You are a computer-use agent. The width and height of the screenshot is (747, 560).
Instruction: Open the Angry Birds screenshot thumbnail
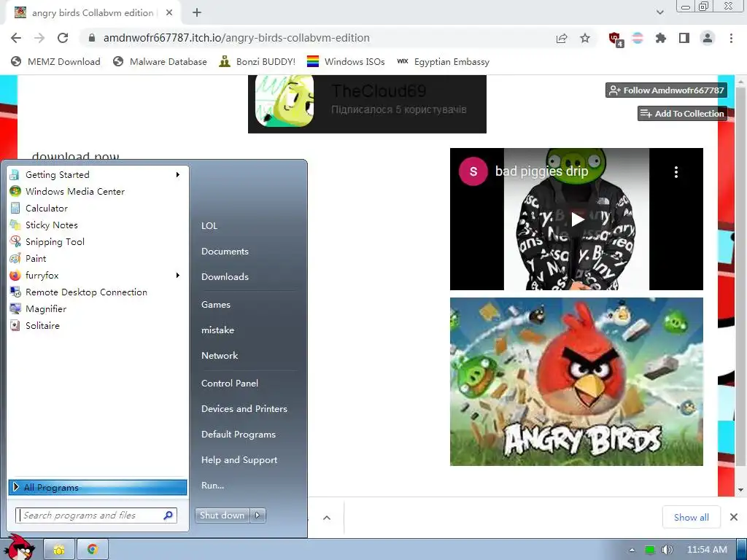coord(576,382)
